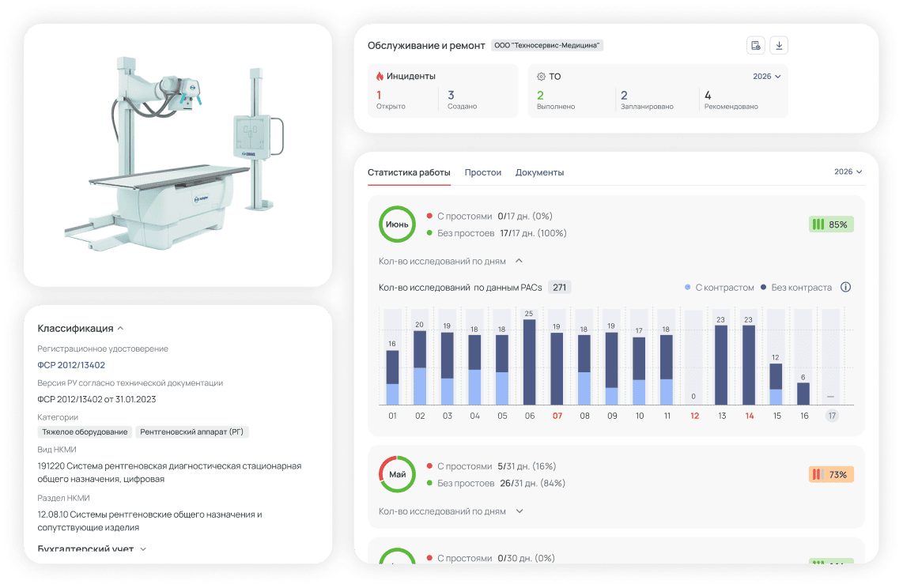Switch to the Простои tab
The width and height of the screenshot is (903, 588).
tap(482, 172)
